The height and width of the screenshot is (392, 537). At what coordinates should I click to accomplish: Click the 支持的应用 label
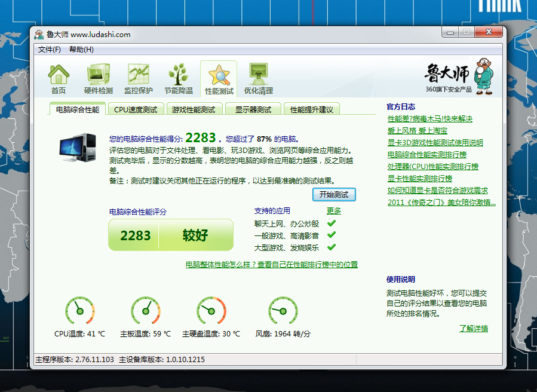272,211
